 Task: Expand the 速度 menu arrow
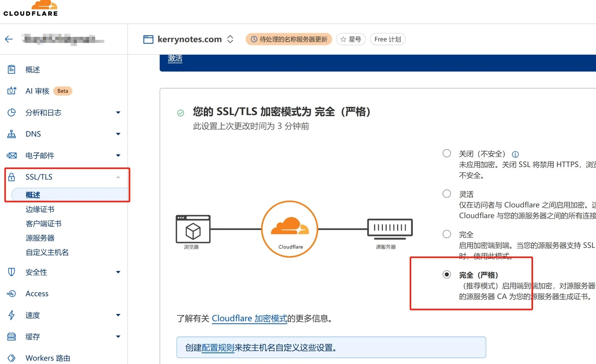118,315
